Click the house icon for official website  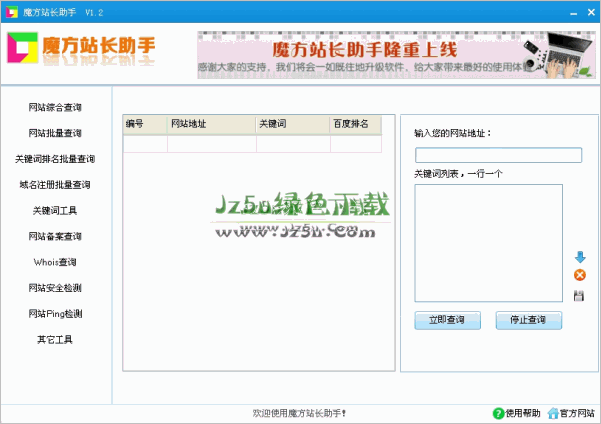click(x=553, y=413)
